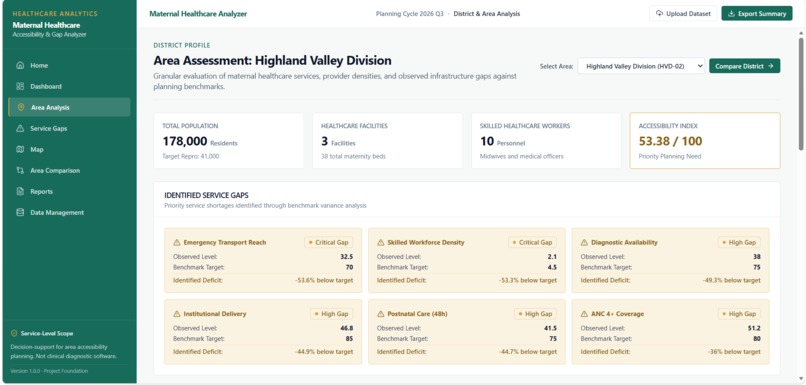Click the Data Management database icon
Screen dimensions: 806x385
click(x=20, y=212)
